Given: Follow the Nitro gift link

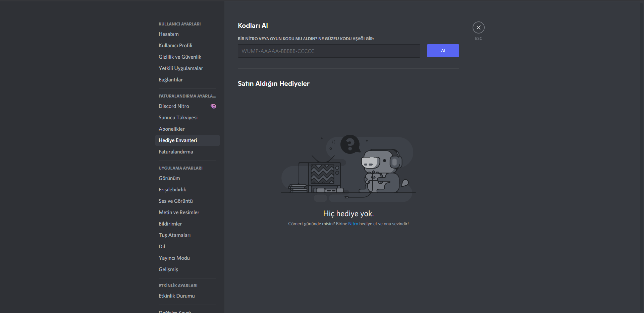Looking at the screenshot, I should 353,224.
